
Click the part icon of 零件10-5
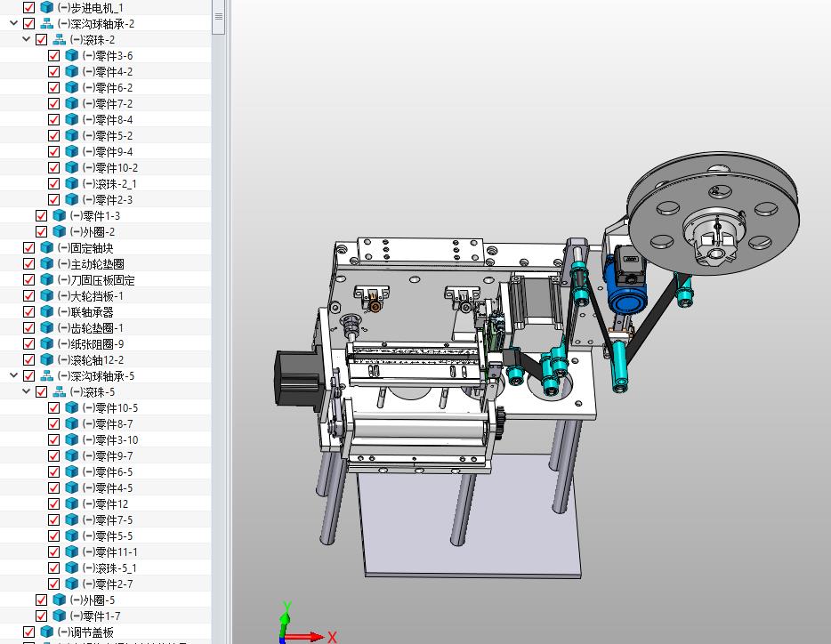pos(71,407)
